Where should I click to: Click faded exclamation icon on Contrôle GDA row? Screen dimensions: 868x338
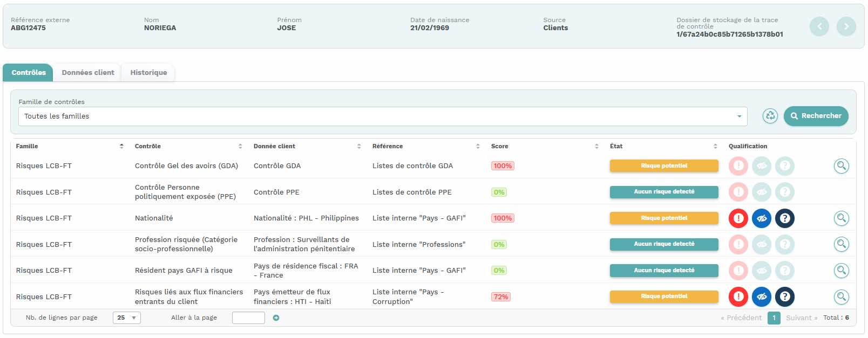738,166
